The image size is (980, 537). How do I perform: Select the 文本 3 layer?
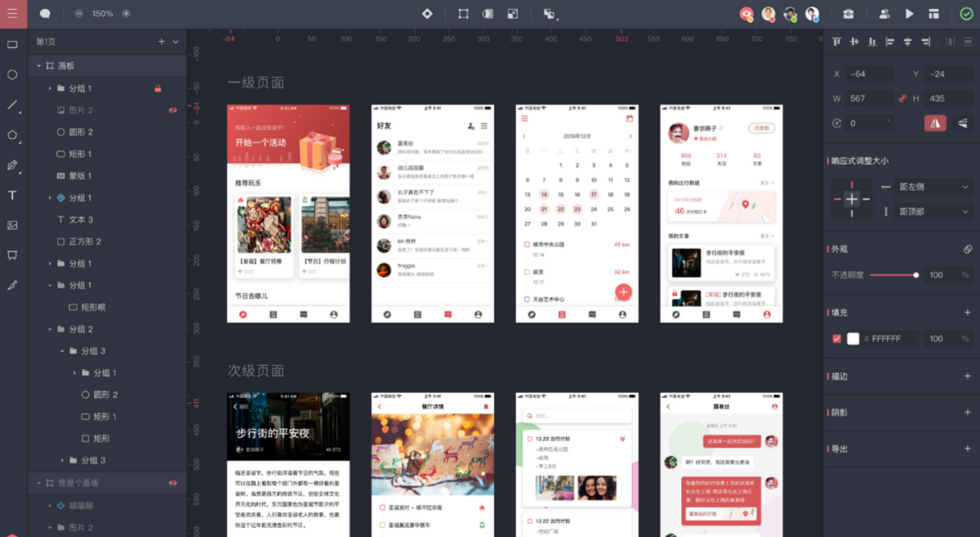(x=107, y=220)
